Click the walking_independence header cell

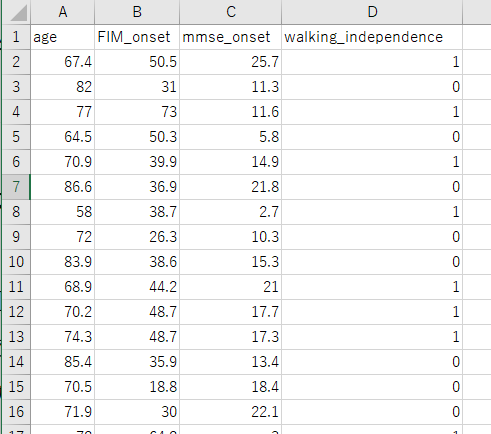(372, 37)
